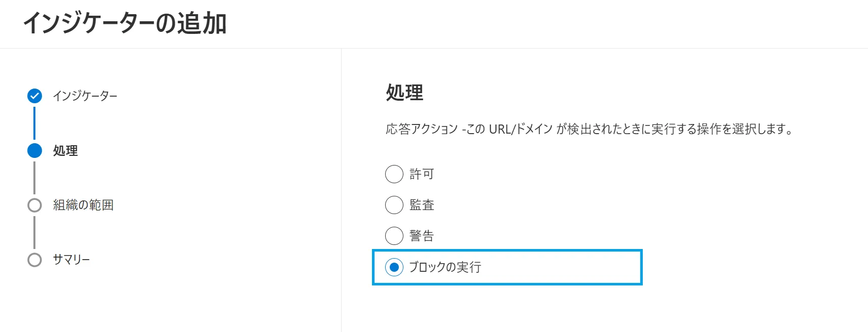This screenshot has height=332, width=868.
Task: Click the 警告 option label text
Action: pyautogui.click(x=422, y=236)
